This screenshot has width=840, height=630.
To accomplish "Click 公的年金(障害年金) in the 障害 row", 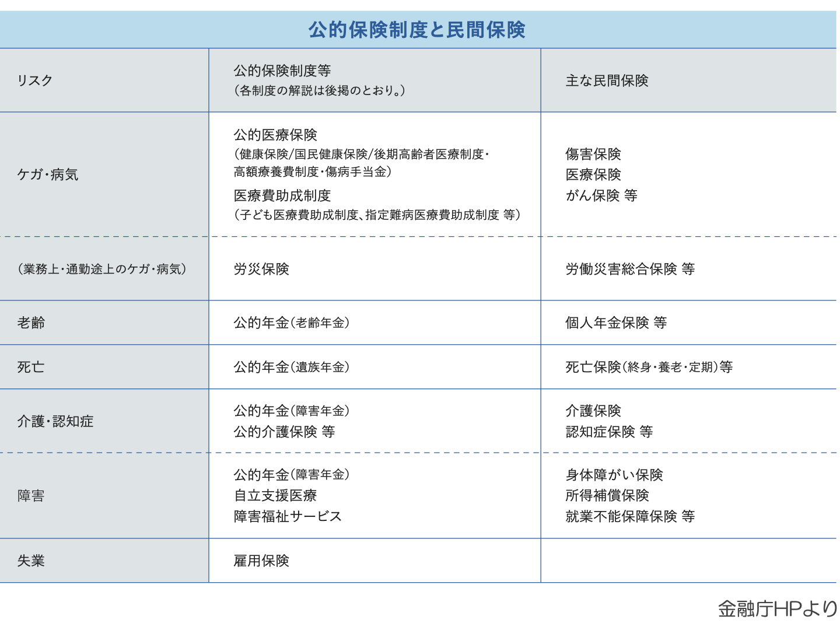I will tap(292, 475).
